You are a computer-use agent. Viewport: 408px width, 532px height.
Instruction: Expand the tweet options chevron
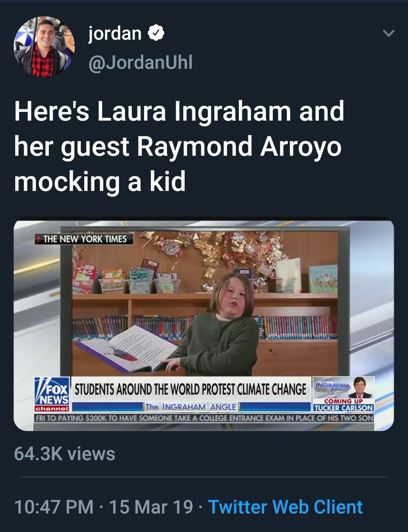388,34
